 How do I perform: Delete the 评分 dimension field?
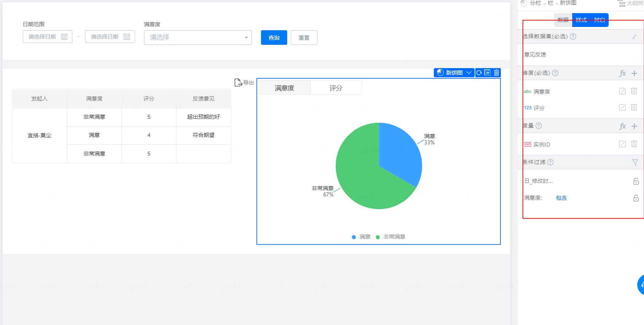(x=634, y=107)
